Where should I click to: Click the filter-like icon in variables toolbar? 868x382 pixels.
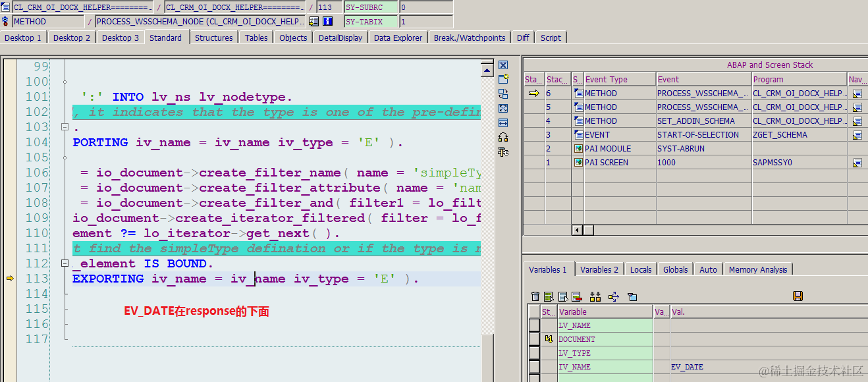632,296
